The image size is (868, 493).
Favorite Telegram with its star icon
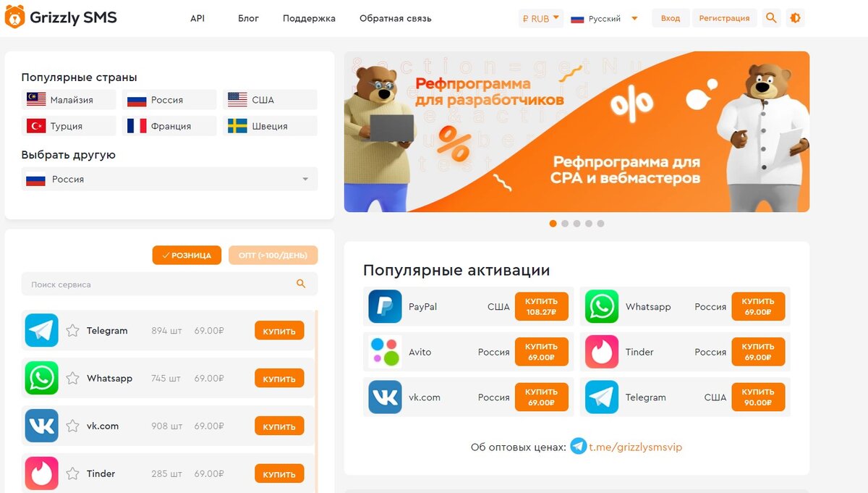[x=72, y=331]
